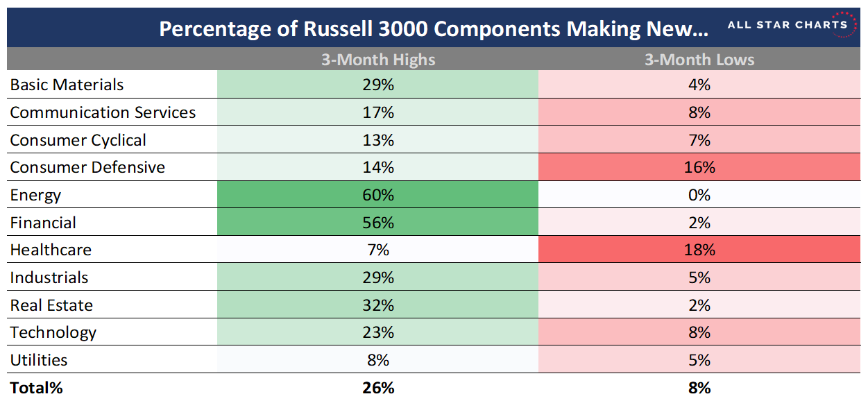
Task: Select the Utilities row label
Action: pyautogui.click(x=39, y=360)
